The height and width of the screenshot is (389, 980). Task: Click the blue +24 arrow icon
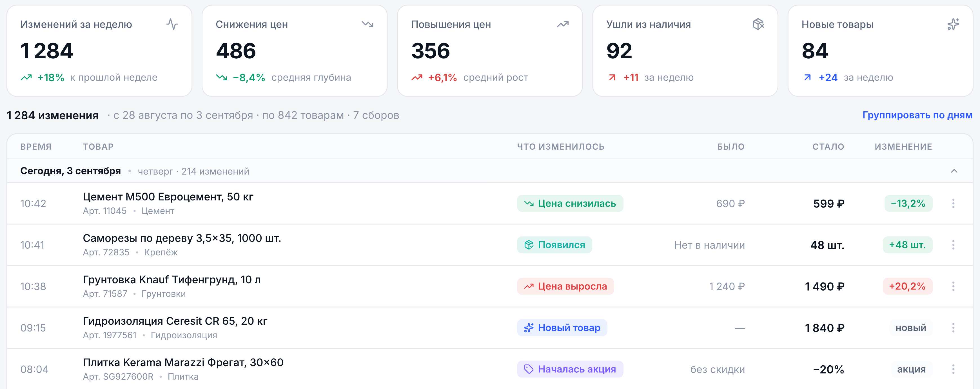[x=807, y=78]
